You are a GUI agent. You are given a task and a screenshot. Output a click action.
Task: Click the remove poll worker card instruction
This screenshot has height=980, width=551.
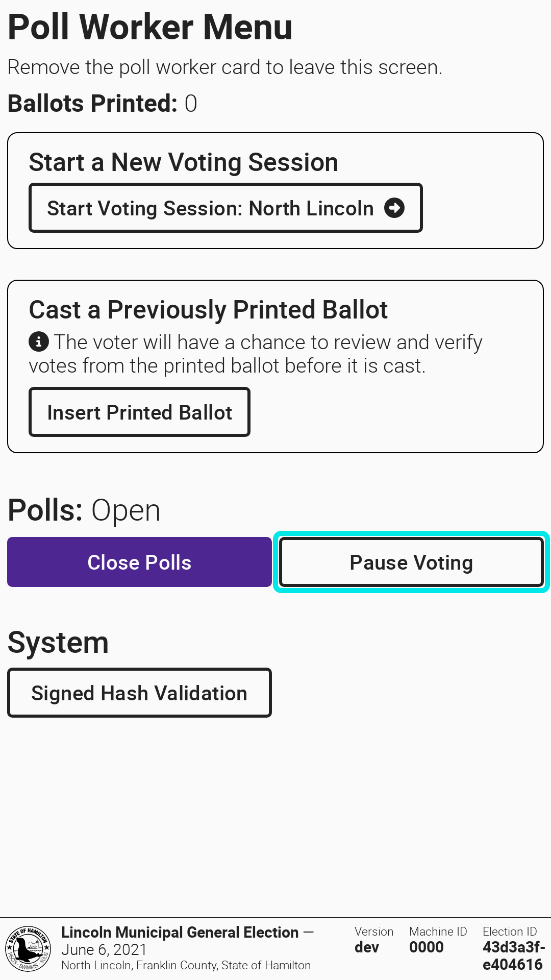click(224, 67)
